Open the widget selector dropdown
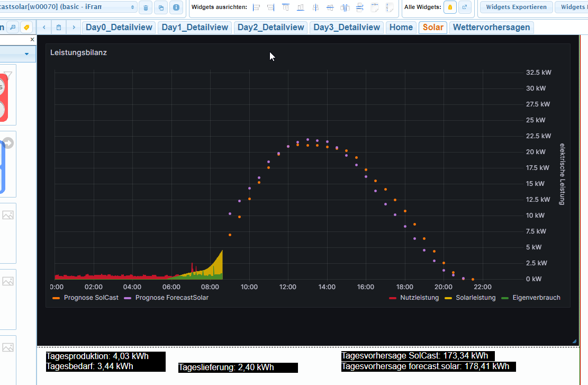588x385 pixels. [x=69, y=7]
